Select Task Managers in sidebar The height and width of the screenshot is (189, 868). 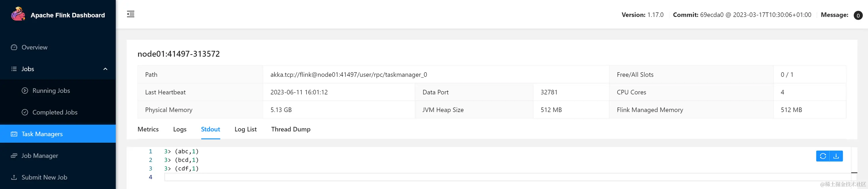click(58, 134)
